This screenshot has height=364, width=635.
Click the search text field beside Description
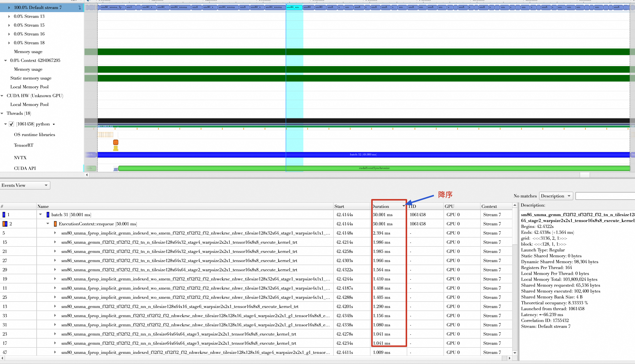point(605,196)
